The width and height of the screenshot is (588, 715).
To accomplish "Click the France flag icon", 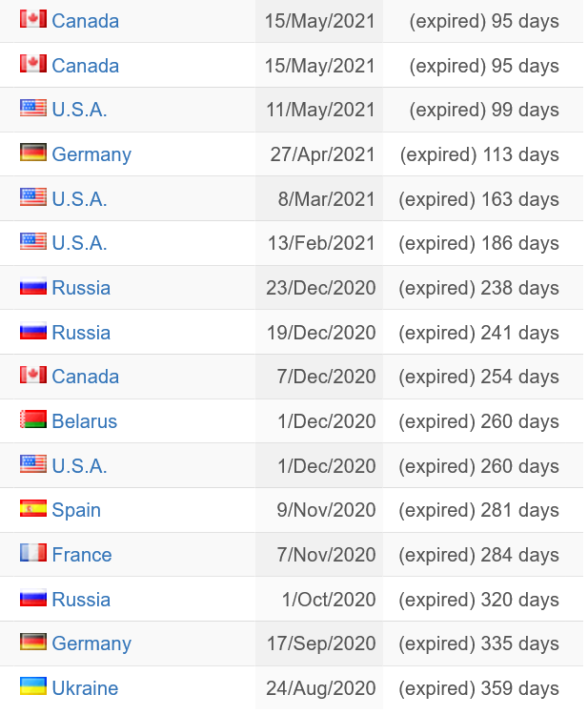I will [33, 552].
